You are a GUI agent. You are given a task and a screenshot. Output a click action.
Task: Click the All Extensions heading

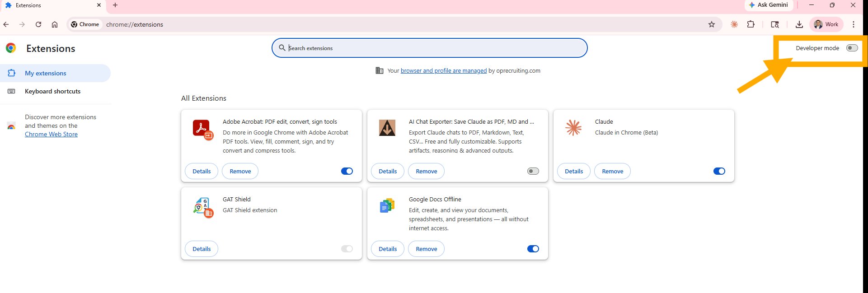pos(204,98)
